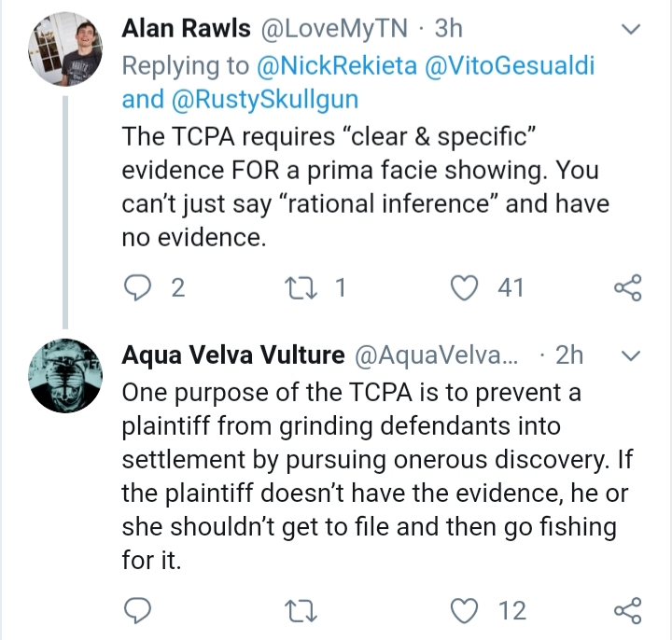Viewport: 672px width, 640px height.
Task: Open the @NickRekieta mention link
Action: point(336,65)
